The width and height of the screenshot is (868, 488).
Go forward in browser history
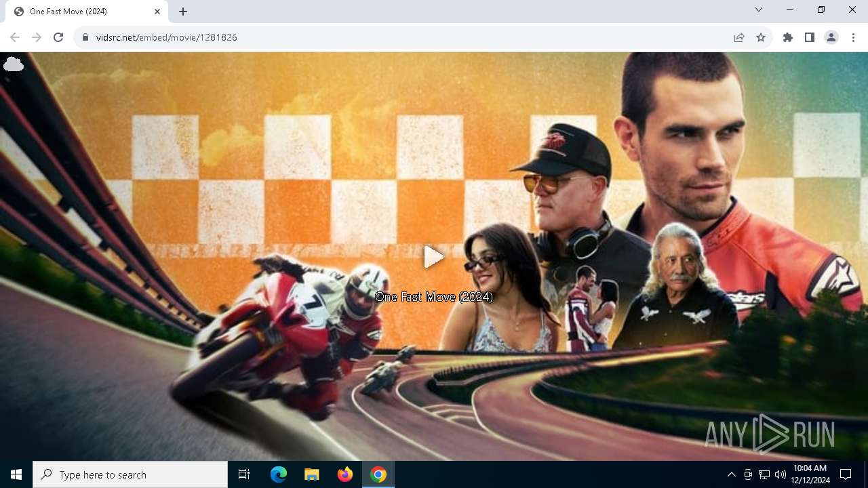coord(37,37)
